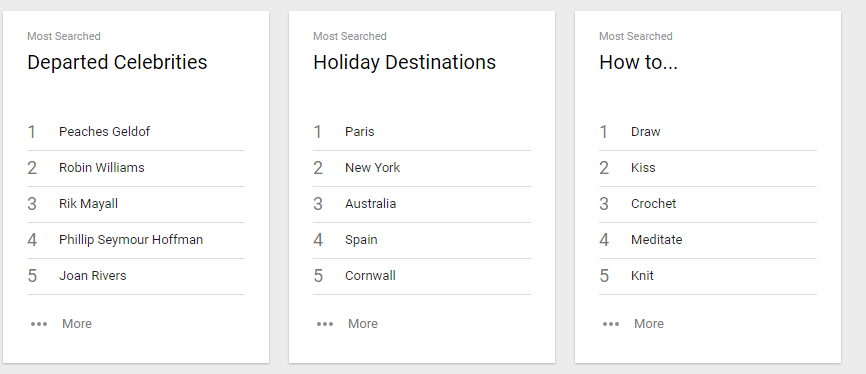Select Draw in the How to list
The image size is (866, 374).
click(x=708, y=132)
